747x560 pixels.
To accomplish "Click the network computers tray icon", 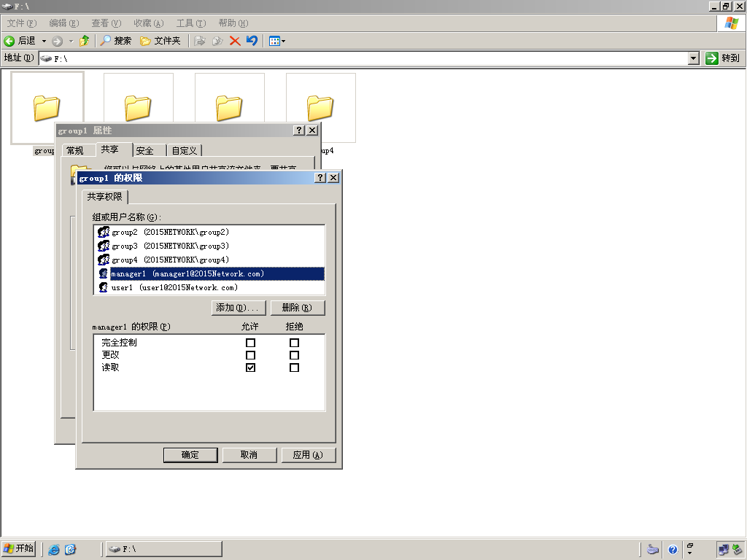I will (724, 550).
